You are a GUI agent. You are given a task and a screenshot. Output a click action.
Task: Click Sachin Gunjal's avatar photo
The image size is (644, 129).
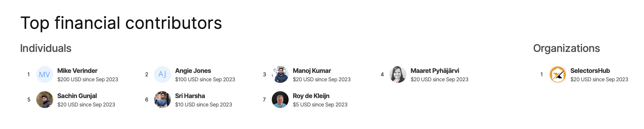point(44,100)
